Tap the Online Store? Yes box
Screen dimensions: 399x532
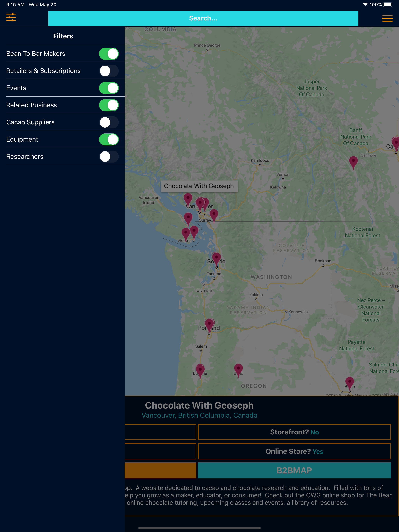pyautogui.click(x=294, y=451)
